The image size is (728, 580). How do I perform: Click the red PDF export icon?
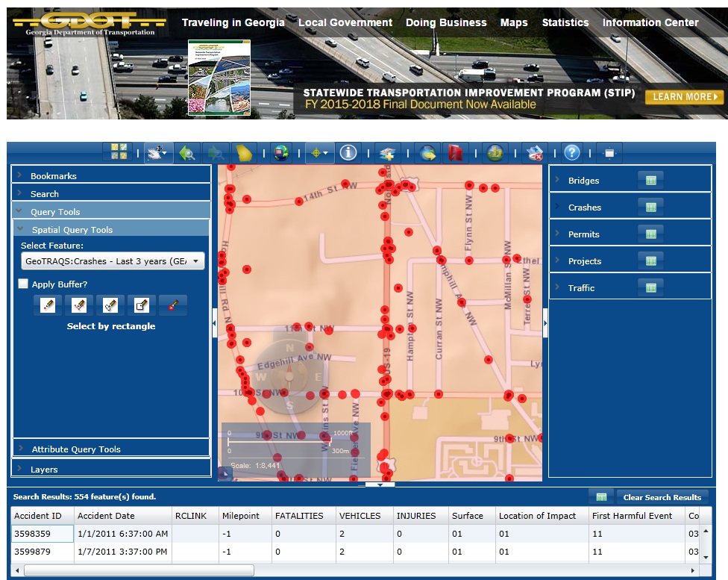click(456, 152)
